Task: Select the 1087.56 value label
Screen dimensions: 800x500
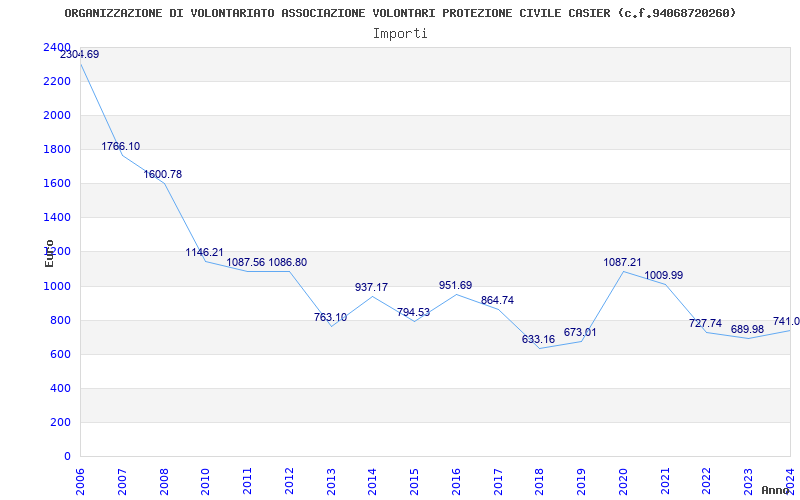Action: [x=246, y=262]
